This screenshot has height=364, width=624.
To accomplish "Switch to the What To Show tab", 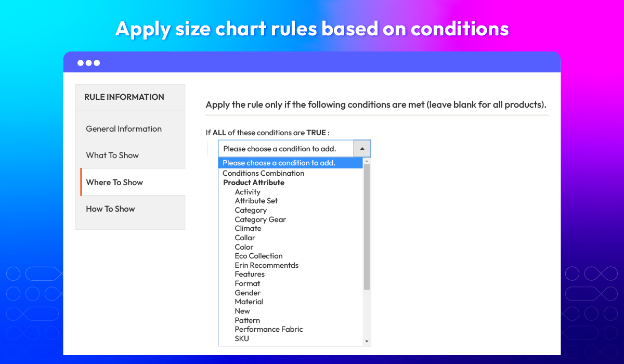I will (112, 155).
